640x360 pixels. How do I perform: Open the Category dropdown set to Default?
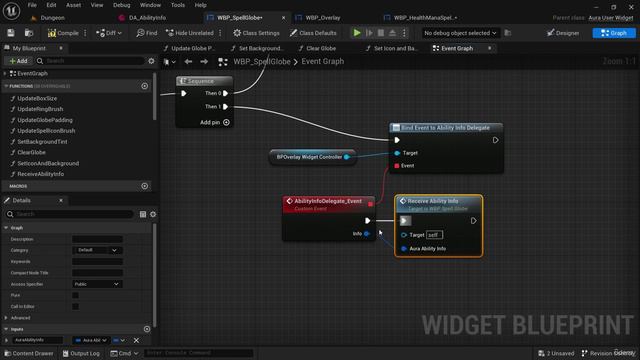click(x=97, y=250)
